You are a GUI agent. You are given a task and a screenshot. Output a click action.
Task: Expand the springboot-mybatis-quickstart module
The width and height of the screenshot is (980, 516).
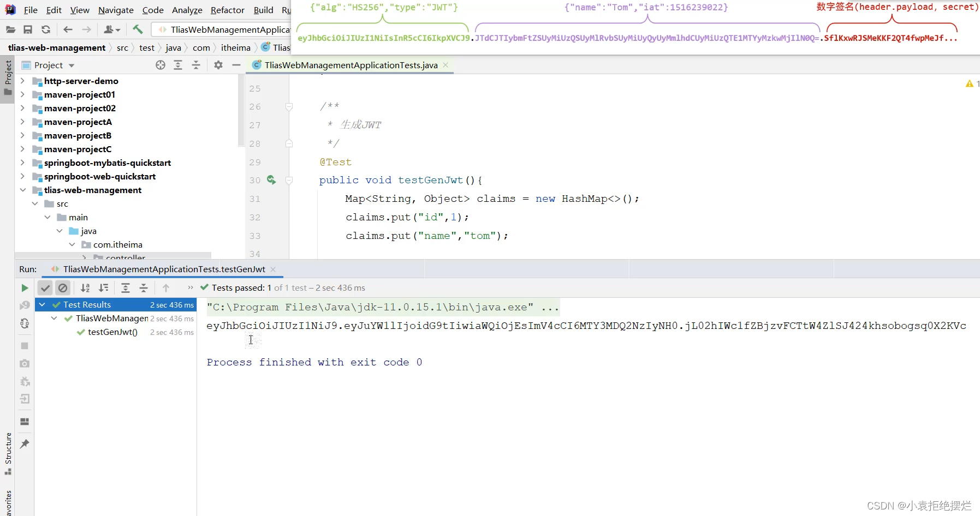pos(22,163)
